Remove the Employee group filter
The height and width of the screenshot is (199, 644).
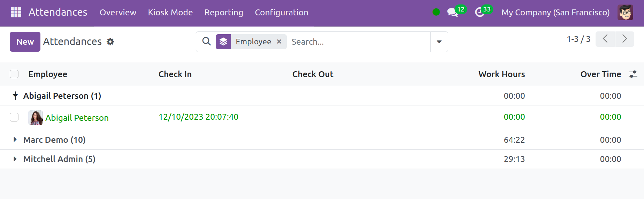[x=279, y=42]
